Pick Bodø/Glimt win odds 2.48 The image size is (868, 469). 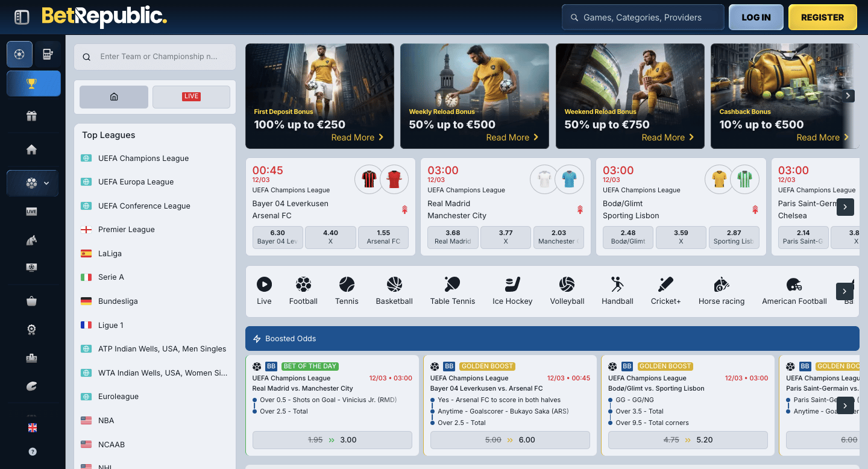(x=628, y=237)
